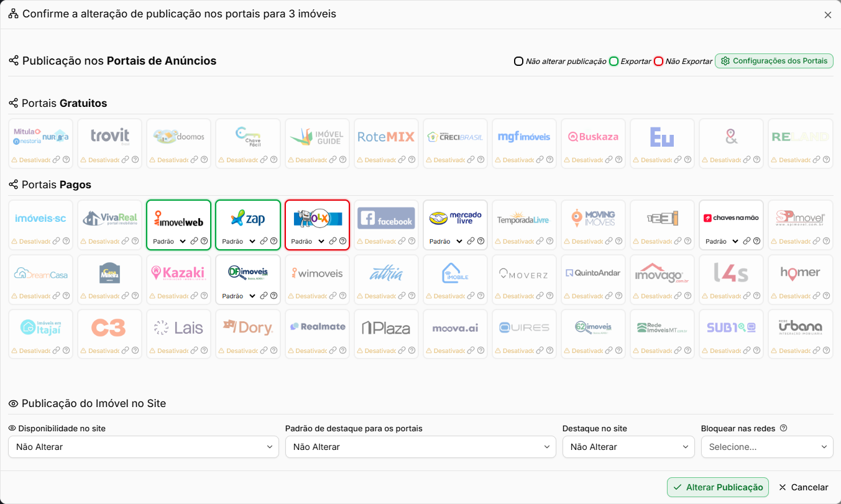
Task: Click the help icon on the Mercado Livre card
Action: [x=481, y=241]
